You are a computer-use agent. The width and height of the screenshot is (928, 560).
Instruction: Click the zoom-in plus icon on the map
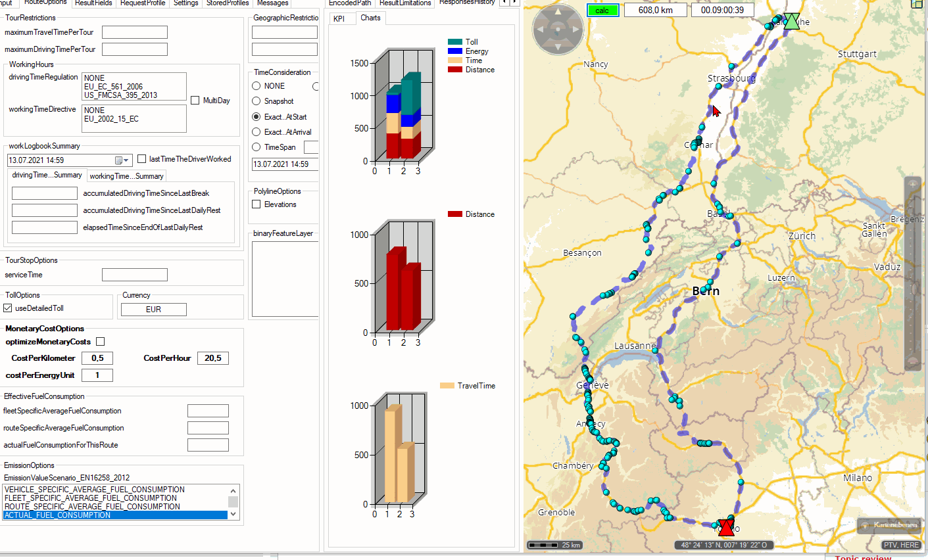[913, 185]
